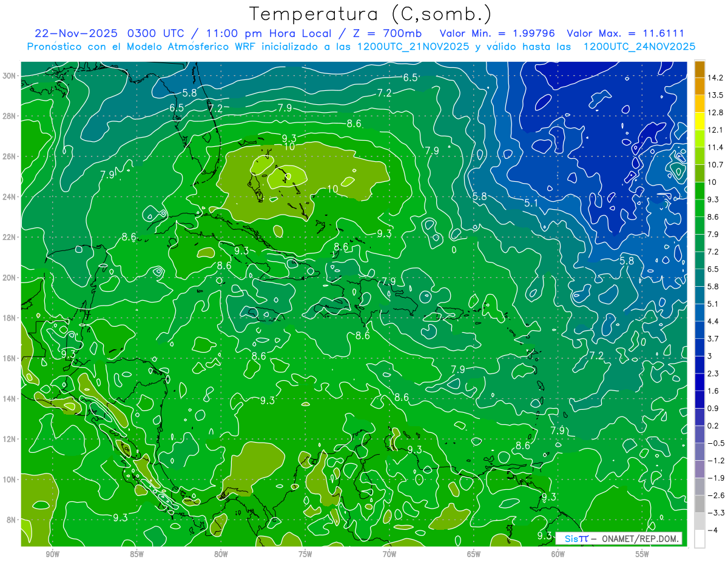
Task: Click "Valor Min. = 1.99796" text
Action: coord(497,33)
